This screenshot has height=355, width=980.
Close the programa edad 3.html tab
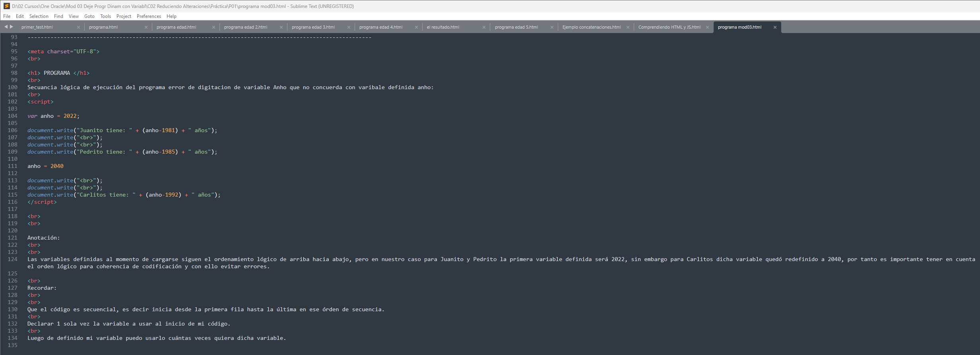(349, 27)
